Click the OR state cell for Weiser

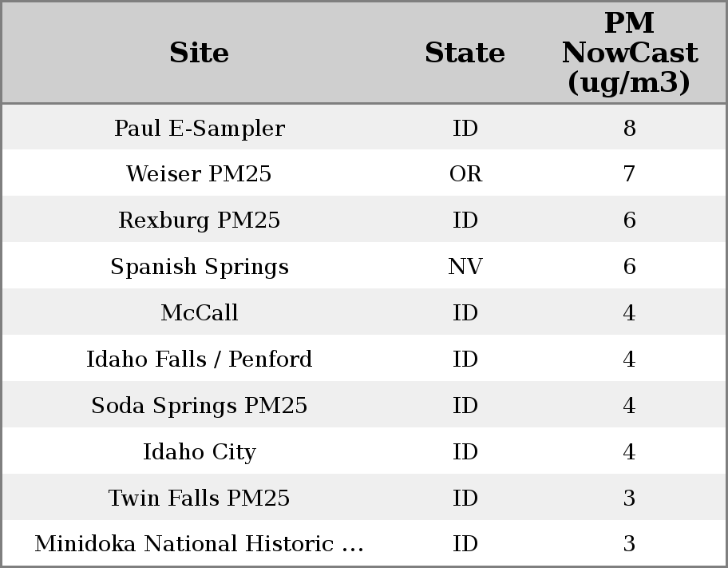click(465, 174)
